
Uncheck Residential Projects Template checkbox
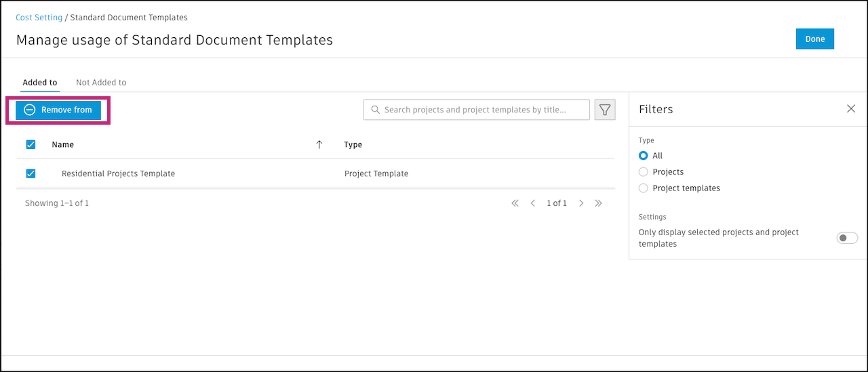pos(31,173)
